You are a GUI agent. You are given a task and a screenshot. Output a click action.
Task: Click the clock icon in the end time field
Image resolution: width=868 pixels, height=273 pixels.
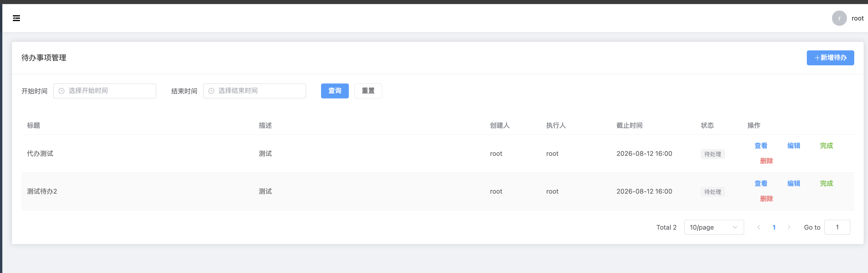211,91
